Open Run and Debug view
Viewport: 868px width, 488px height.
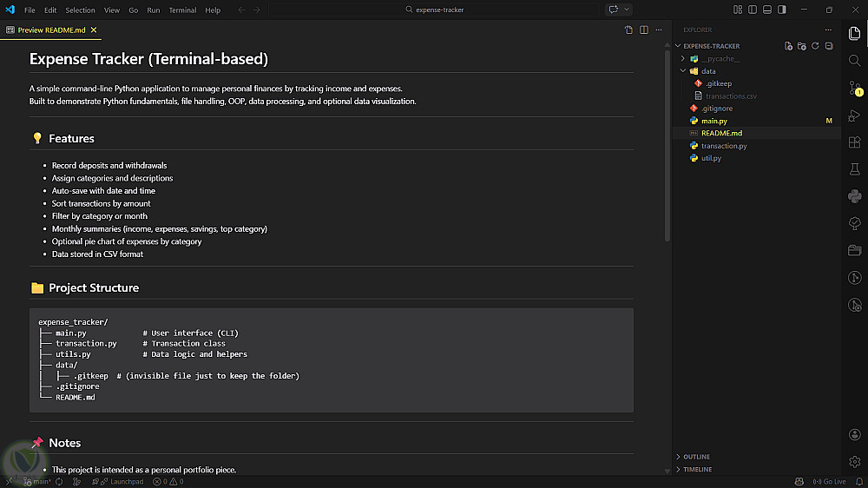pyautogui.click(x=855, y=115)
